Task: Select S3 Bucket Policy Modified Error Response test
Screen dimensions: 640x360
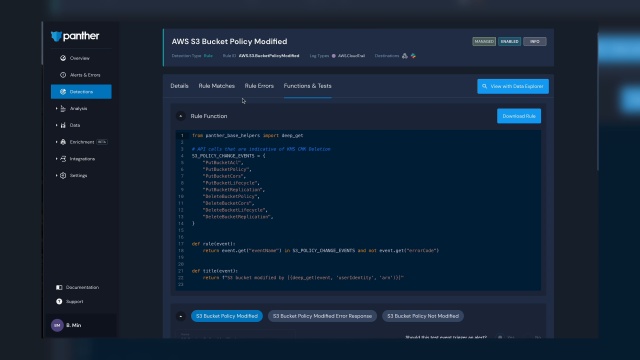Action: tap(322, 316)
